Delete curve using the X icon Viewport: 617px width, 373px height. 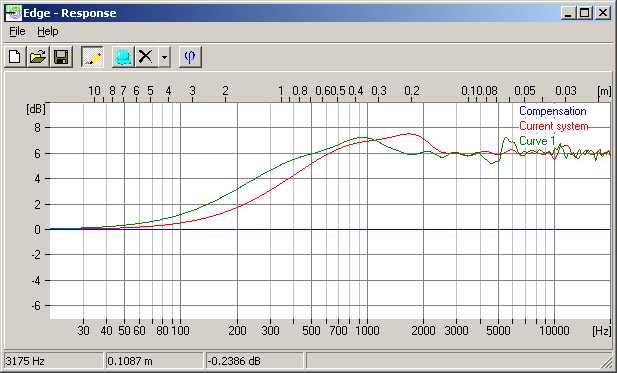click(146, 57)
